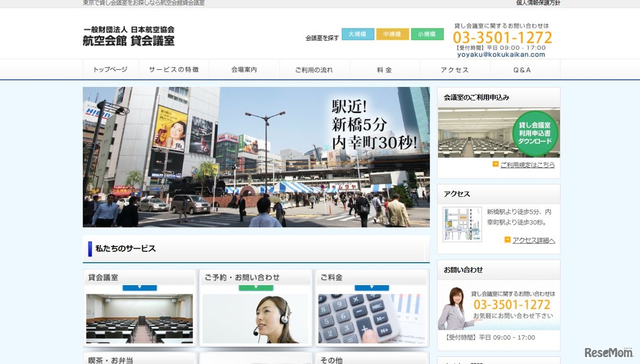640x364 pixels.
Task: Open the ご利用の流れ navigation item
Action: [x=314, y=70]
